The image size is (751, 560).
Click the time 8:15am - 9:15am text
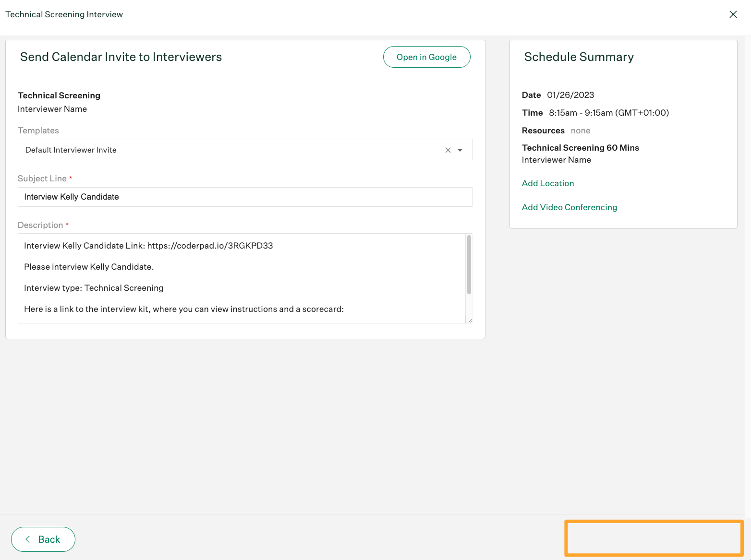609,113
